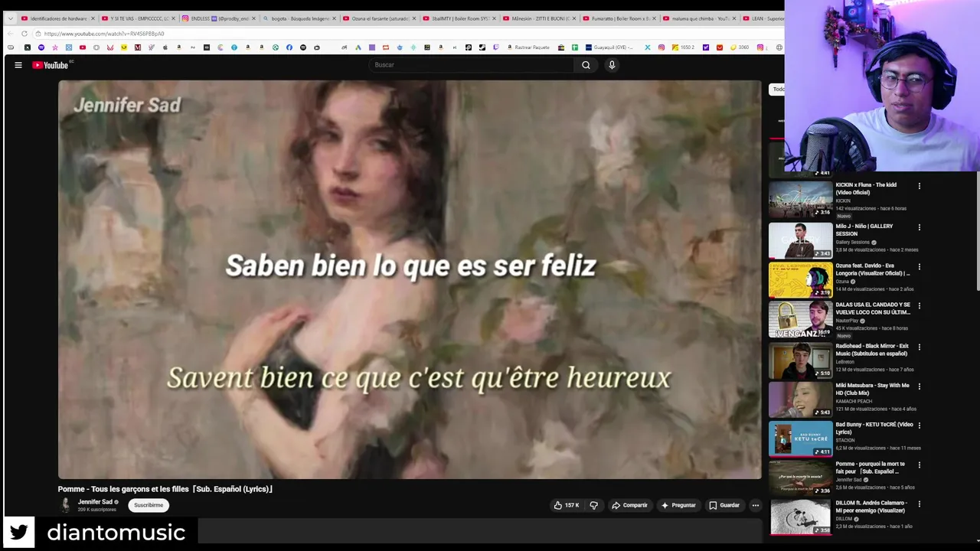Open the 'DALAS USA EL CANDADO' video title
The width and height of the screenshot is (980, 551).
pos(873,308)
